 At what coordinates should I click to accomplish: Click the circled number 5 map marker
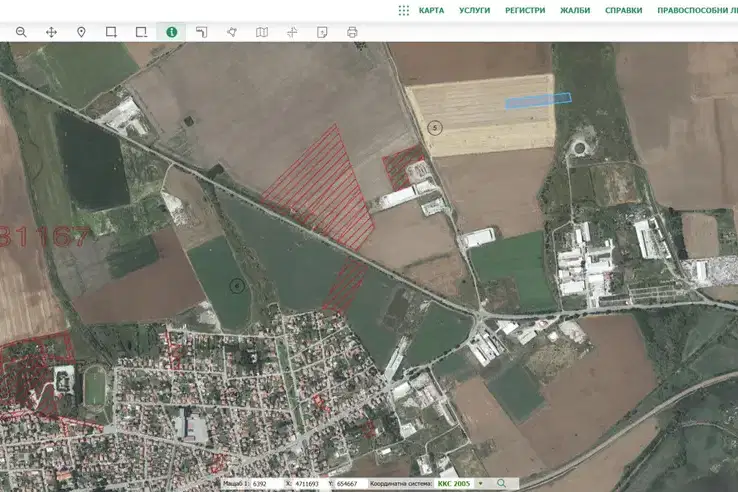pos(435,128)
